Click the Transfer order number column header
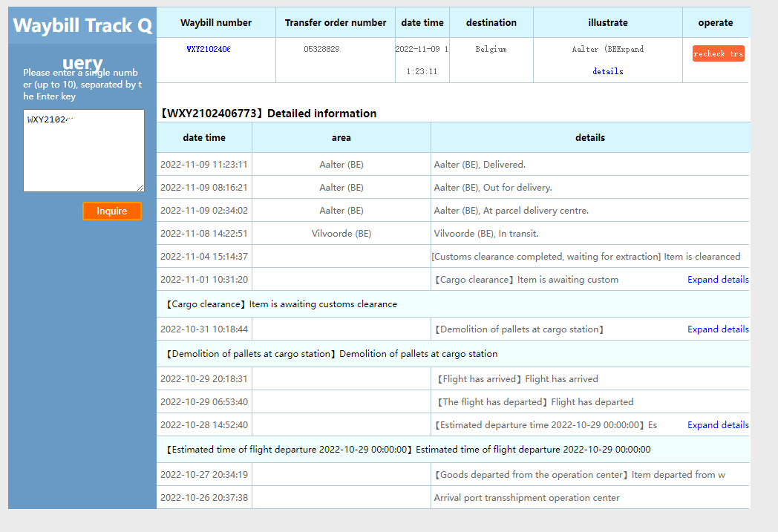 [x=336, y=23]
